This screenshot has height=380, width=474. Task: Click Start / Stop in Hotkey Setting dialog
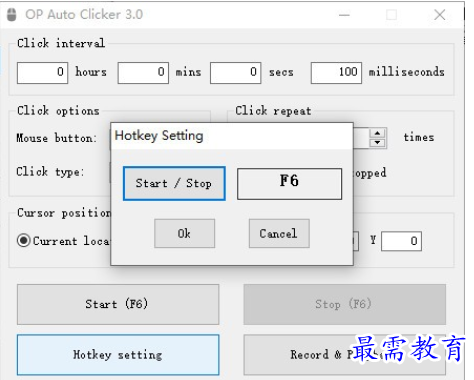pyautogui.click(x=174, y=184)
